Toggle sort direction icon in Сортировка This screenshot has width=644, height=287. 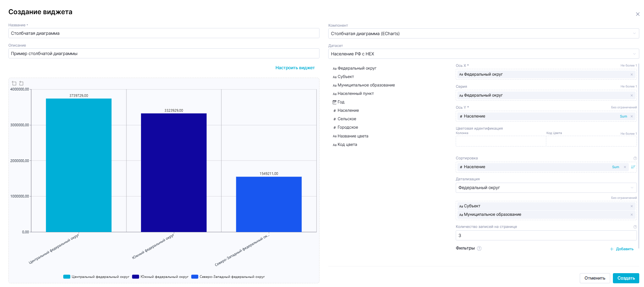click(633, 167)
